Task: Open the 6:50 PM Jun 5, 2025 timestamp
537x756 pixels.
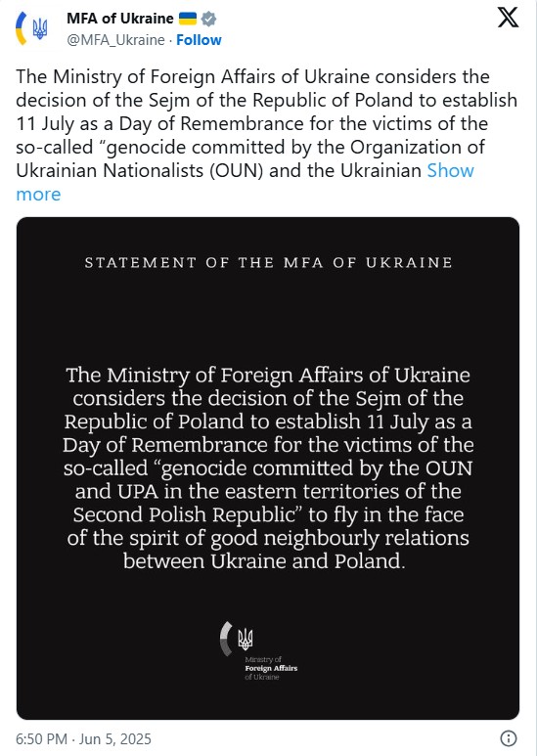Action: pos(83,738)
